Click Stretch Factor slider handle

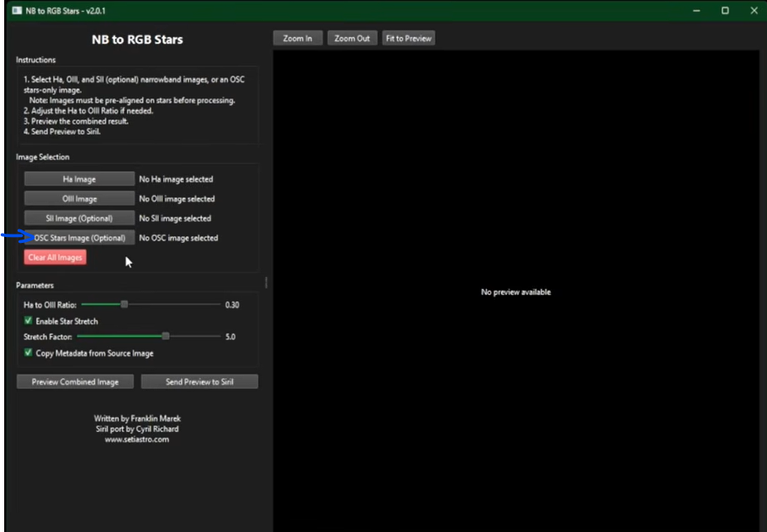[x=166, y=336]
